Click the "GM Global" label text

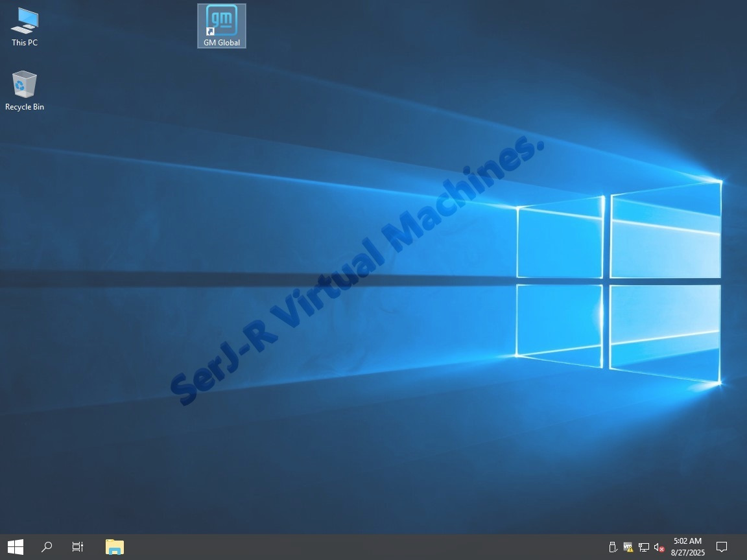tap(222, 43)
